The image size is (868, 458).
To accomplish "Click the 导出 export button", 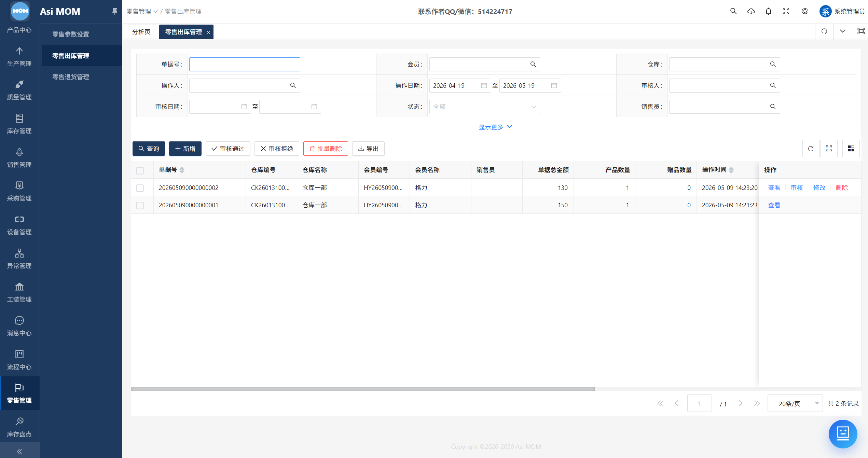I will pyautogui.click(x=368, y=149).
